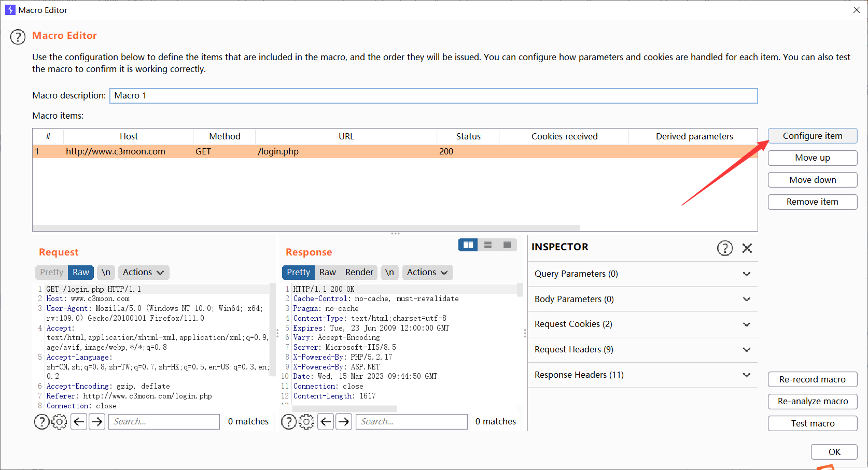The height and width of the screenshot is (470, 868).
Task: Open Request Actions dropdown
Action: point(143,273)
